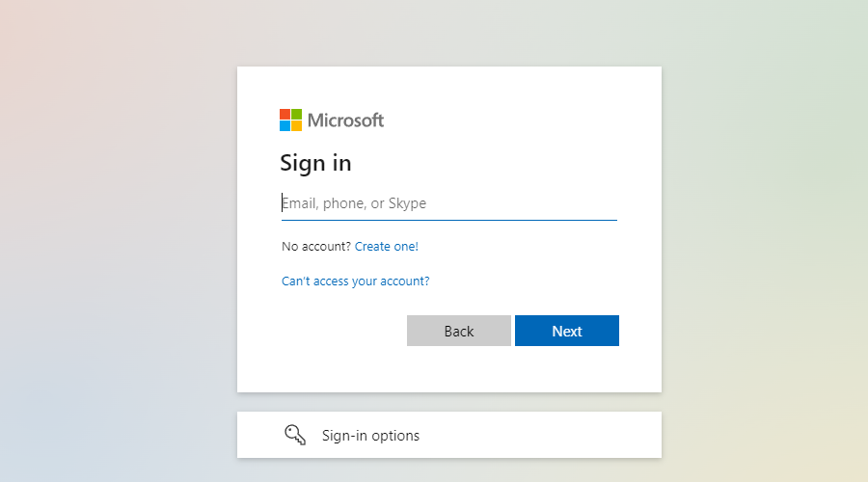Click the yellow square of the Microsoft logo
The width and height of the screenshot is (868, 482).
pyautogui.click(x=296, y=125)
